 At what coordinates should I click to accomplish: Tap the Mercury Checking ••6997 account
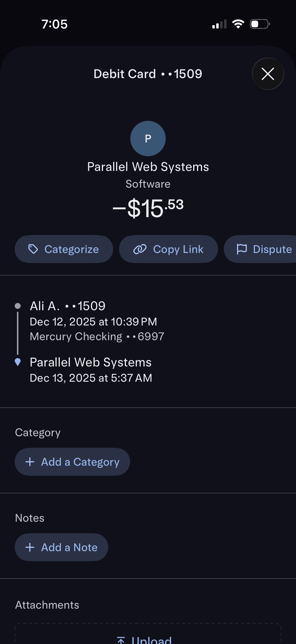pyautogui.click(x=97, y=336)
